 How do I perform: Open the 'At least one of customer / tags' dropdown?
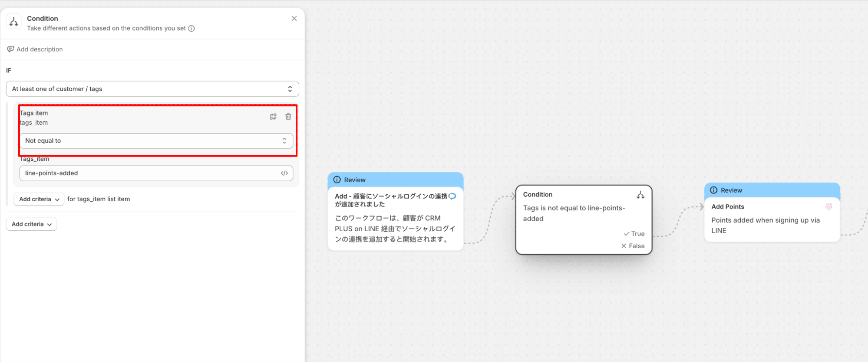pyautogui.click(x=152, y=89)
